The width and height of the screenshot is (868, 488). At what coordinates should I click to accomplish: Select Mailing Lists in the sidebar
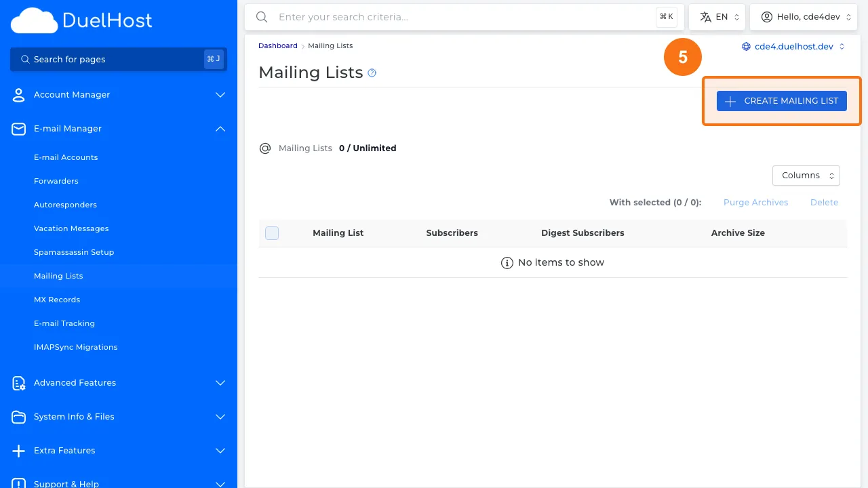click(58, 276)
